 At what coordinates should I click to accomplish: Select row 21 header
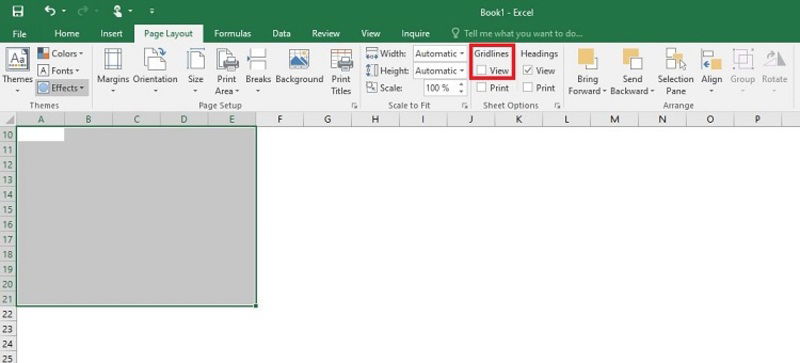[8, 299]
